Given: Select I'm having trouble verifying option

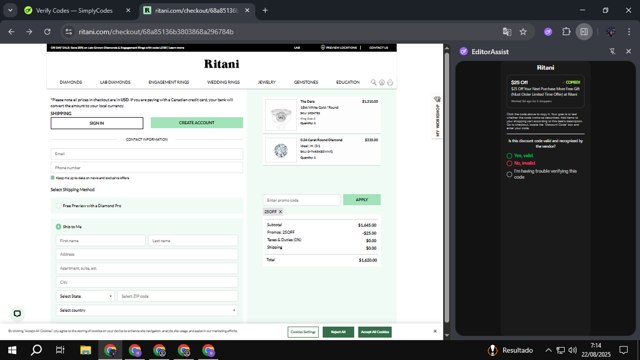Looking at the screenshot, I should pyautogui.click(x=509, y=174).
